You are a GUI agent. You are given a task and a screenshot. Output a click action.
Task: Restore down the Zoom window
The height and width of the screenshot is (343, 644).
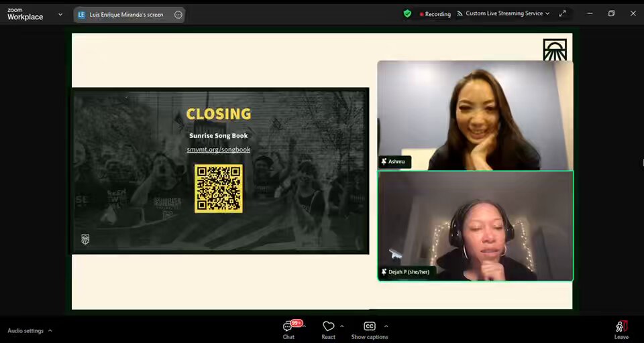[x=611, y=13]
